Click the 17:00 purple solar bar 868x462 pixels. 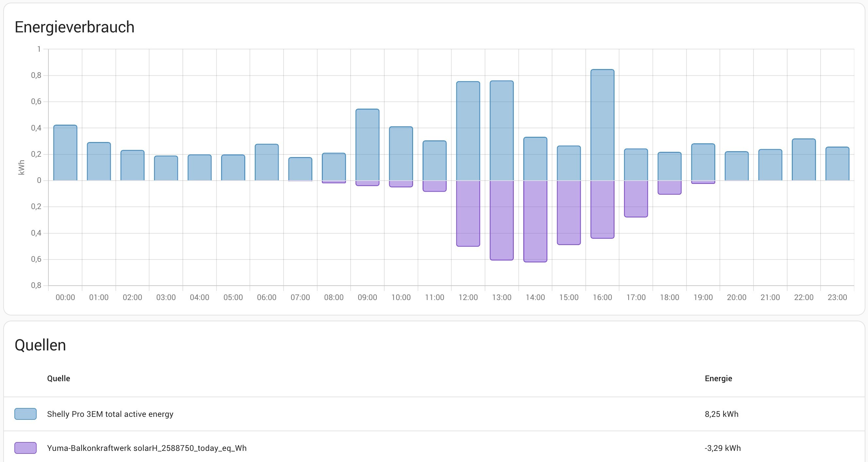coord(636,199)
